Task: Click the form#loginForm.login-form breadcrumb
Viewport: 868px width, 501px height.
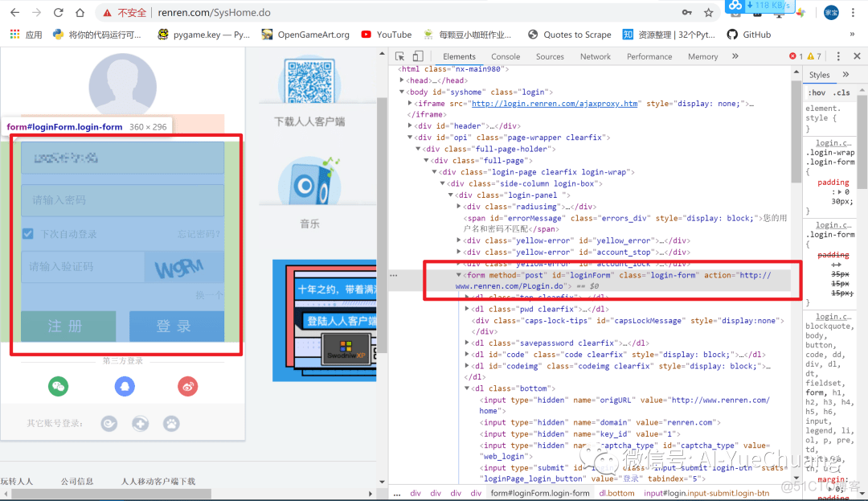Action: point(540,493)
